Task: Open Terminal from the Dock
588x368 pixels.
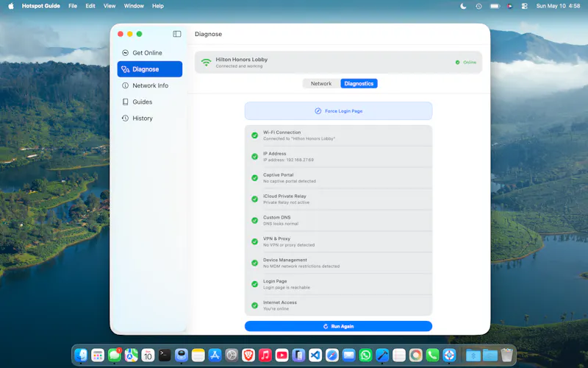Action: click(x=165, y=355)
